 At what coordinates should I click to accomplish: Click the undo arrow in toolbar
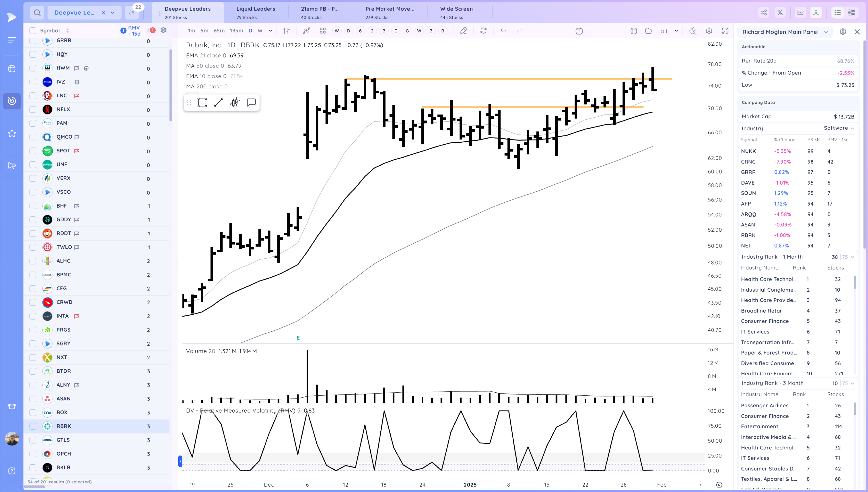pos(503,31)
